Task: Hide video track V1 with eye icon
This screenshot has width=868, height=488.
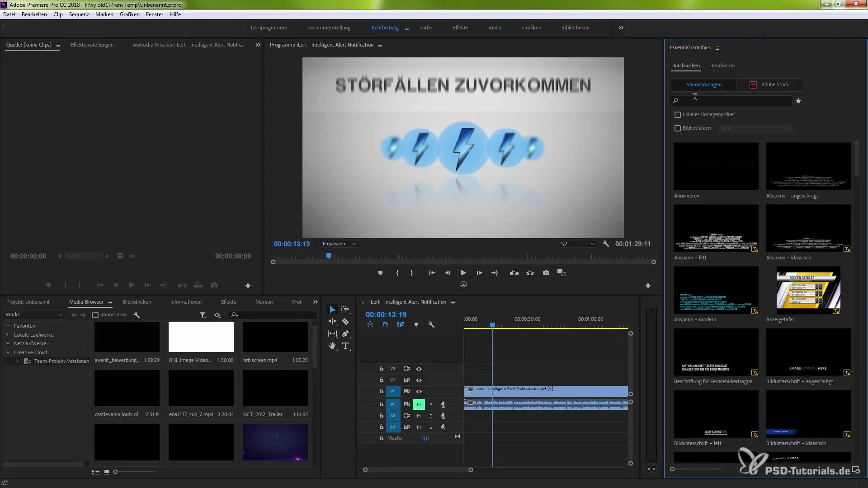Action: point(419,392)
